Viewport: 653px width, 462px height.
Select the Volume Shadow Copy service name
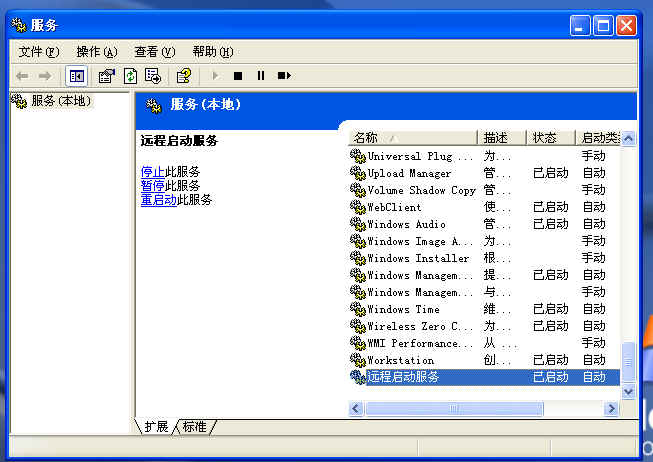click(x=421, y=190)
